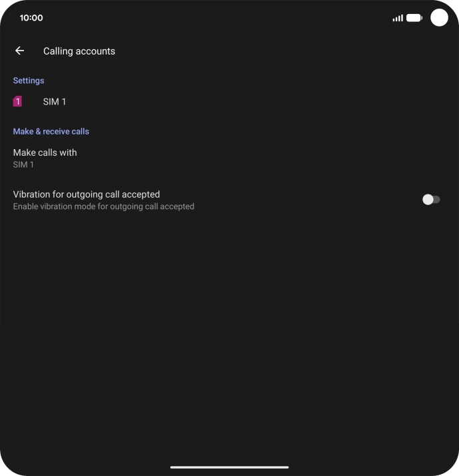Enable vibration via its description text row
The width and height of the screenshot is (459, 476).
[x=104, y=206]
